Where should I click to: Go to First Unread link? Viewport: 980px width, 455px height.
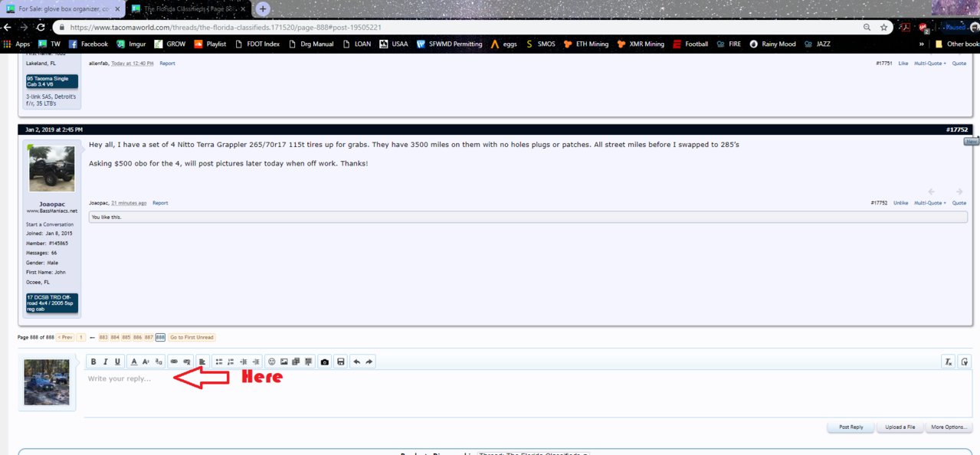click(192, 337)
